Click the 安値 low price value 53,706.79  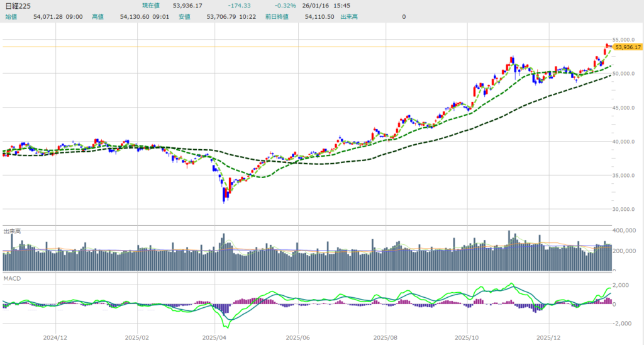(x=222, y=16)
